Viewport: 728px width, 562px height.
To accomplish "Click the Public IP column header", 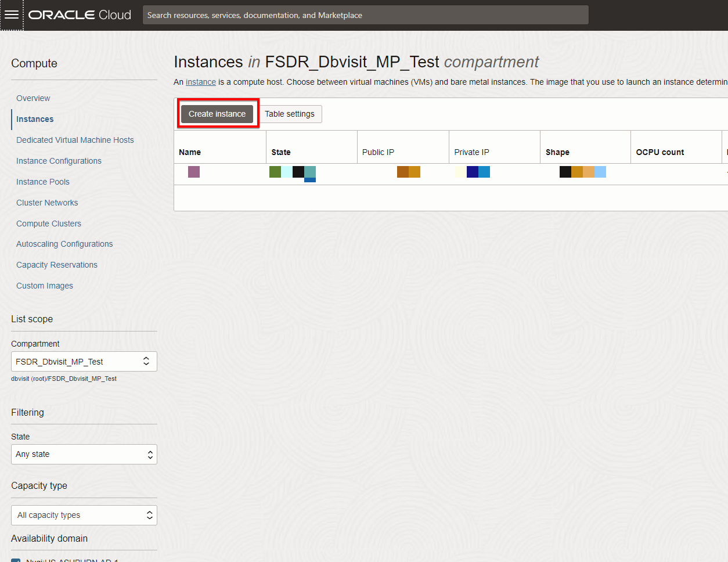I will [x=378, y=152].
